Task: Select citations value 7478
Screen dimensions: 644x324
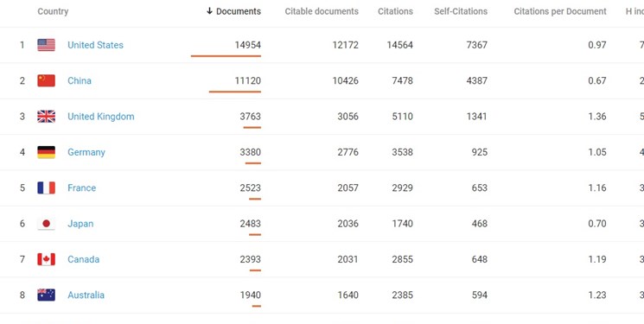Action: point(403,80)
